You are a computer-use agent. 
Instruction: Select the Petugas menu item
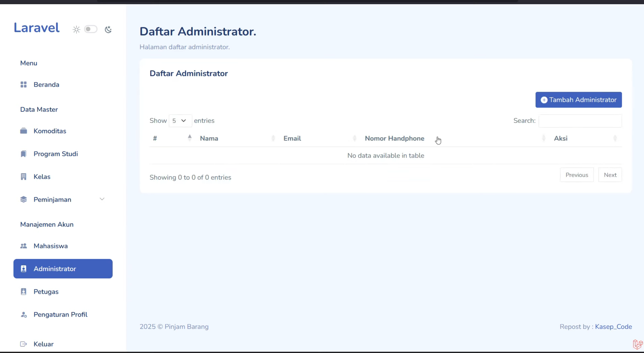click(63, 292)
